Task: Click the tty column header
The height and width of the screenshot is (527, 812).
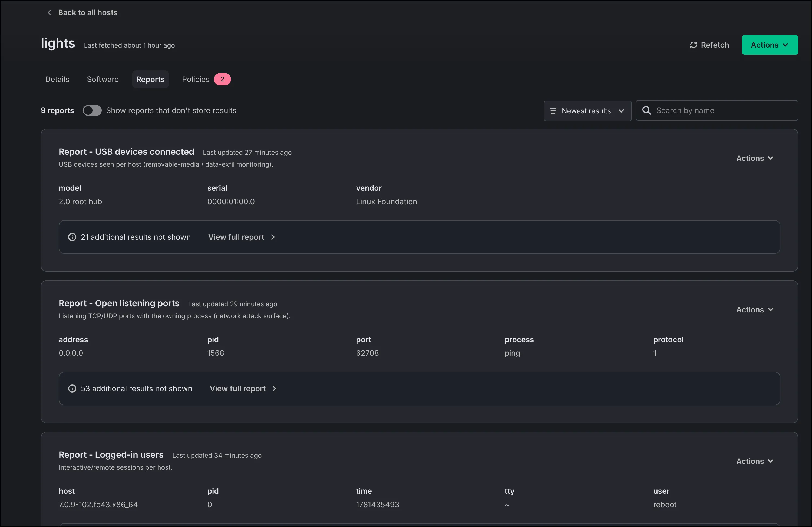Action: click(509, 491)
